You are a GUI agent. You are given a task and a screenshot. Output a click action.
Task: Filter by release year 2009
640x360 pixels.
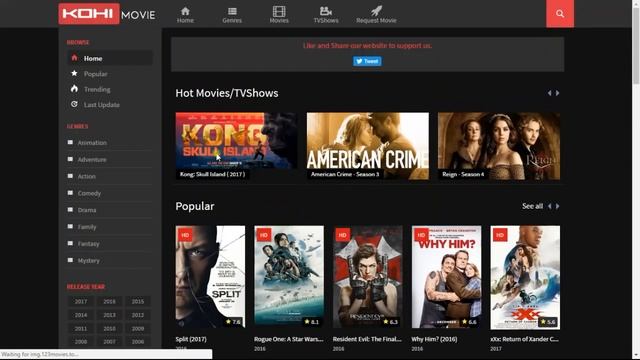[138, 328]
